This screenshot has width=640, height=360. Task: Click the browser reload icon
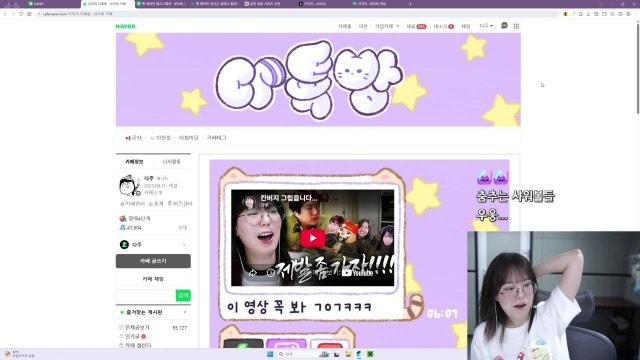21,14
